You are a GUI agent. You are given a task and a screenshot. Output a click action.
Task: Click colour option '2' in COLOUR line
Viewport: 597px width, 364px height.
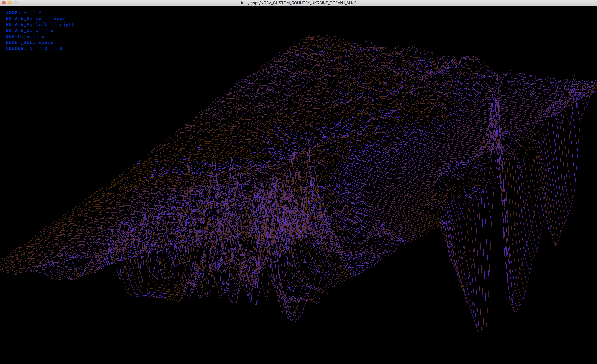pos(46,48)
